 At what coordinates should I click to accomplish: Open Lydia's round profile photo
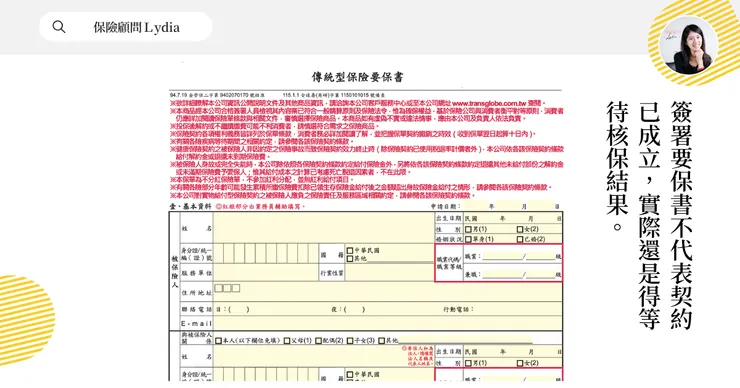(689, 45)
